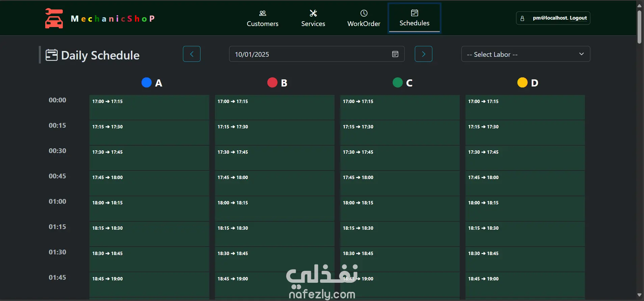Expand the Select Labor dropdown
This screenshot has height=301, width=644.
pos(526,54)
